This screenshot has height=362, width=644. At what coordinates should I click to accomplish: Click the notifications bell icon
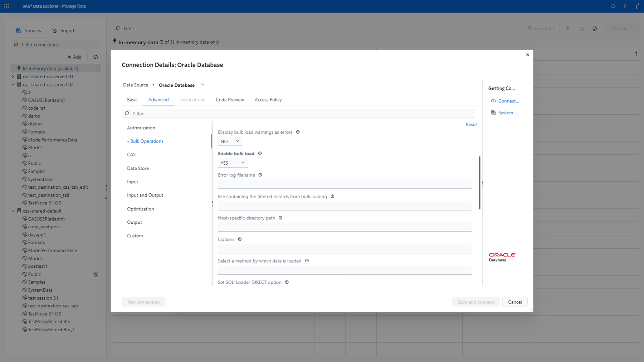(613, 6)
